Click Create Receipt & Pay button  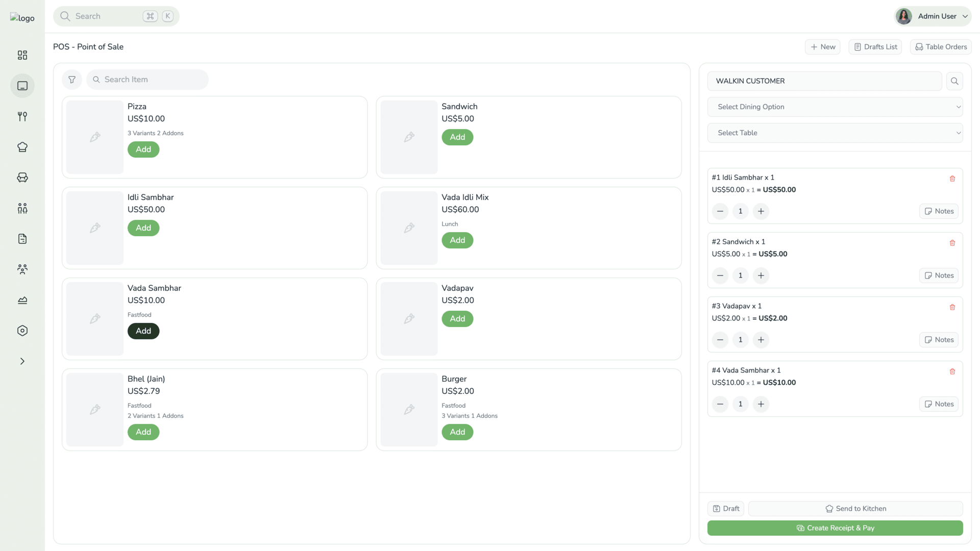835,528
